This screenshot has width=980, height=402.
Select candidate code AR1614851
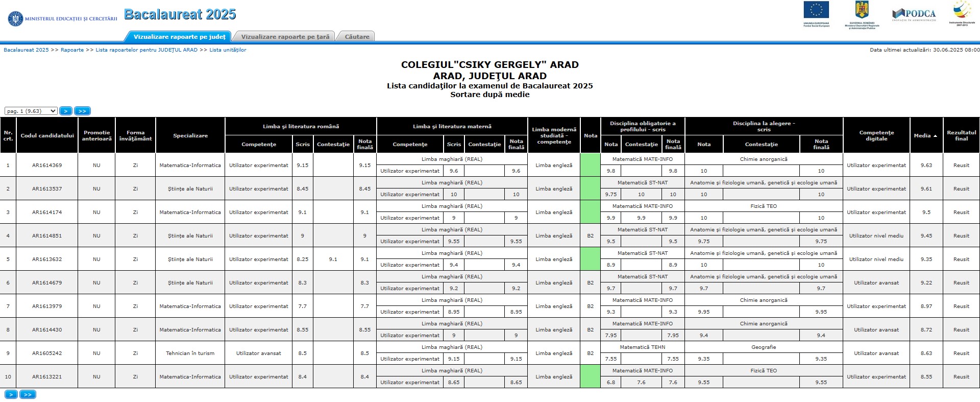tap(47, 236)
